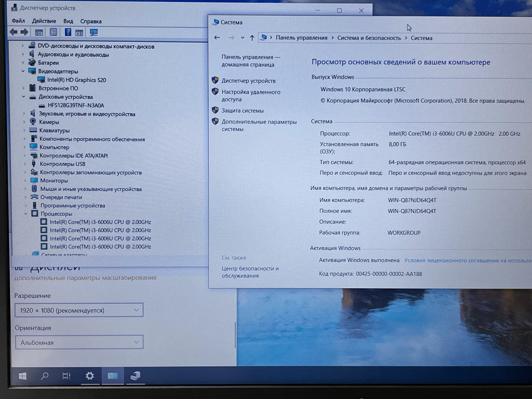The image size is (532, 399).
Task: Expand DVD-дисководы и дисководы компакт-дисков
Action: 23,46
